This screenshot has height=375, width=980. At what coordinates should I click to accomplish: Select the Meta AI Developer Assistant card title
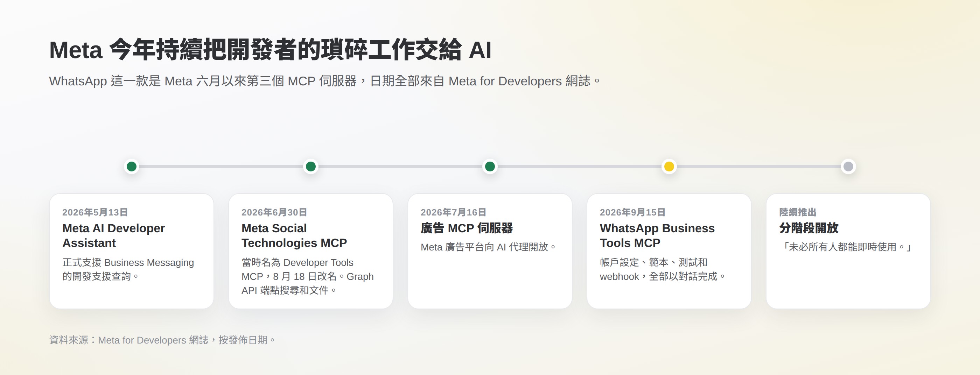[x=114, y=235]
